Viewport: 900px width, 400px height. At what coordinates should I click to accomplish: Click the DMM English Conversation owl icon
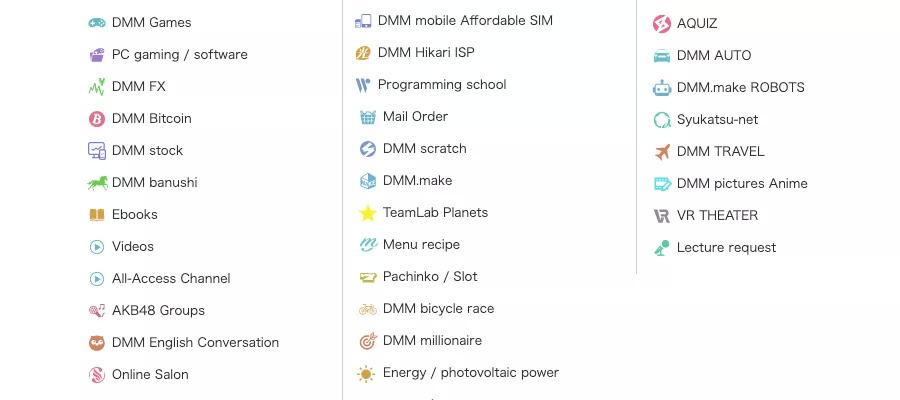point(97,342)
